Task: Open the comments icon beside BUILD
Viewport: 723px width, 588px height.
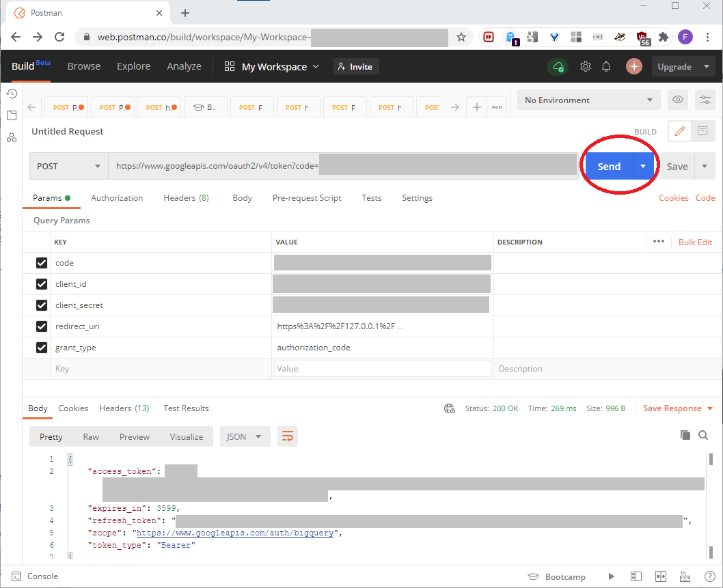Action: pyautogui.click(x=702, y=131)
